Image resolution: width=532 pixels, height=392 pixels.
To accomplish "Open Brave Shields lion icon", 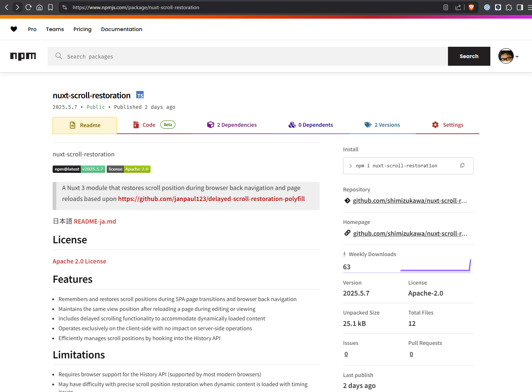I will tap(471, 7).
